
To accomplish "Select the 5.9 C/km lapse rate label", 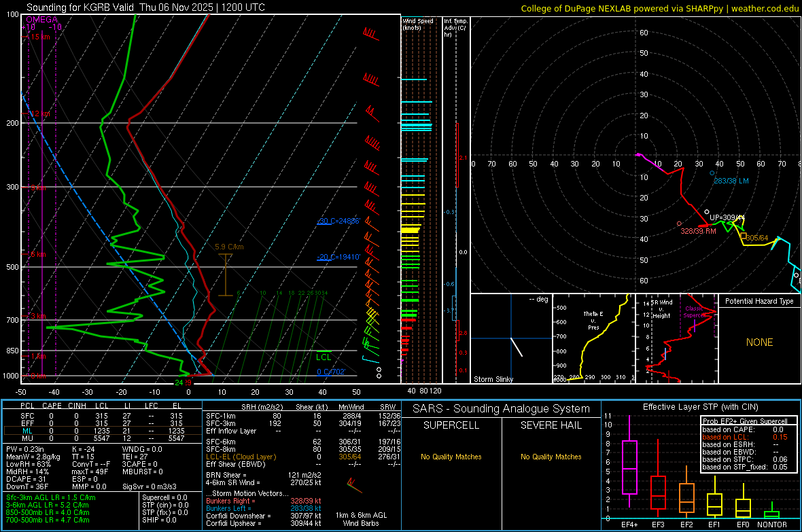I will click(229, 247).
